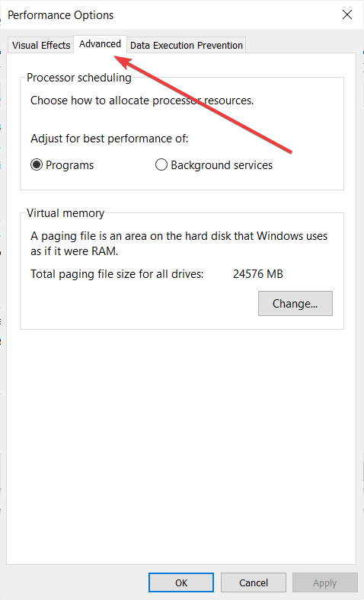Confirm with the OK button
Image resolution: width=364 pixels, height=600 pixels.
pyautogui.click(x=181, y=582)
